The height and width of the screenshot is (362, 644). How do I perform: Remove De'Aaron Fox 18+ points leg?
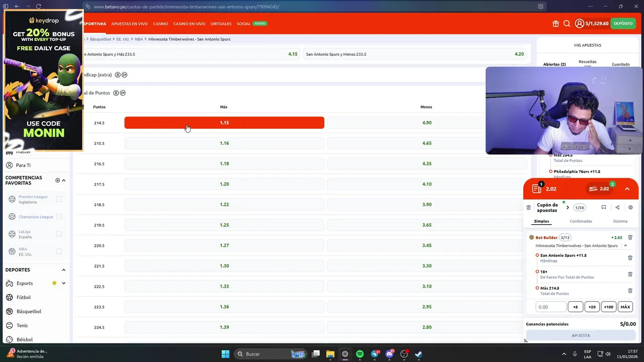click(x=630, y=274)
